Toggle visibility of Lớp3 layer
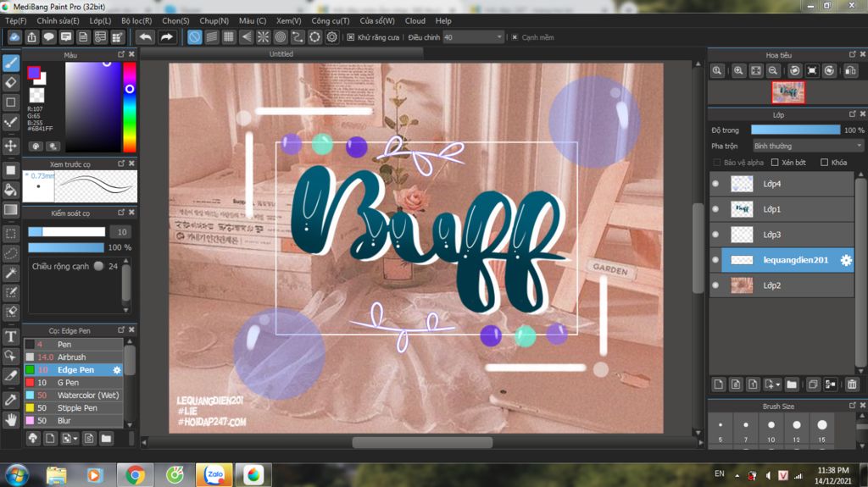The image size is (868, 487). click(x=715, y=235)
